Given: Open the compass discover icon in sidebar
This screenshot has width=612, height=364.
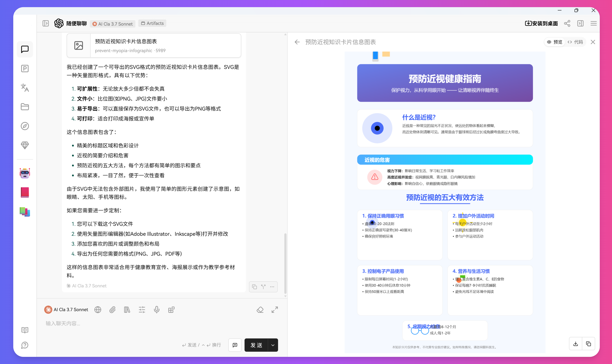Looking at the screenshot, I should point(25,126).
